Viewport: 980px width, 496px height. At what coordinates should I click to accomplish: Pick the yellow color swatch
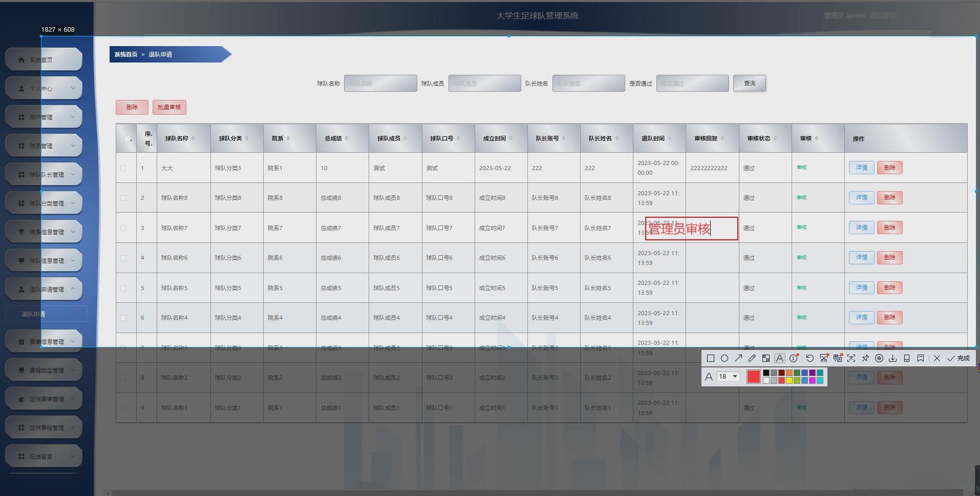pyautogui.click(x=790, y=381)
